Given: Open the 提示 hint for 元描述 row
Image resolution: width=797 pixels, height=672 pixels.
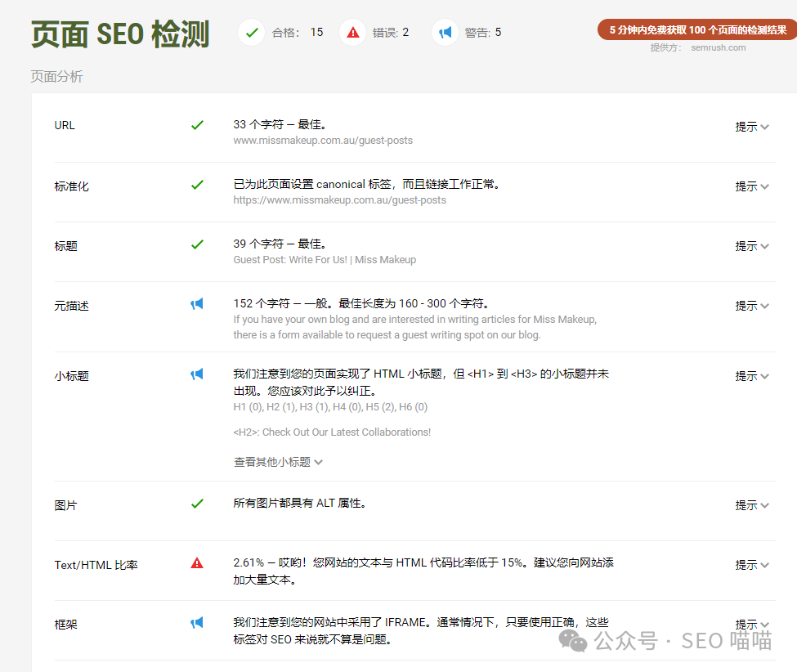Looking at the screenshot, I should click(x=751, y=306).
